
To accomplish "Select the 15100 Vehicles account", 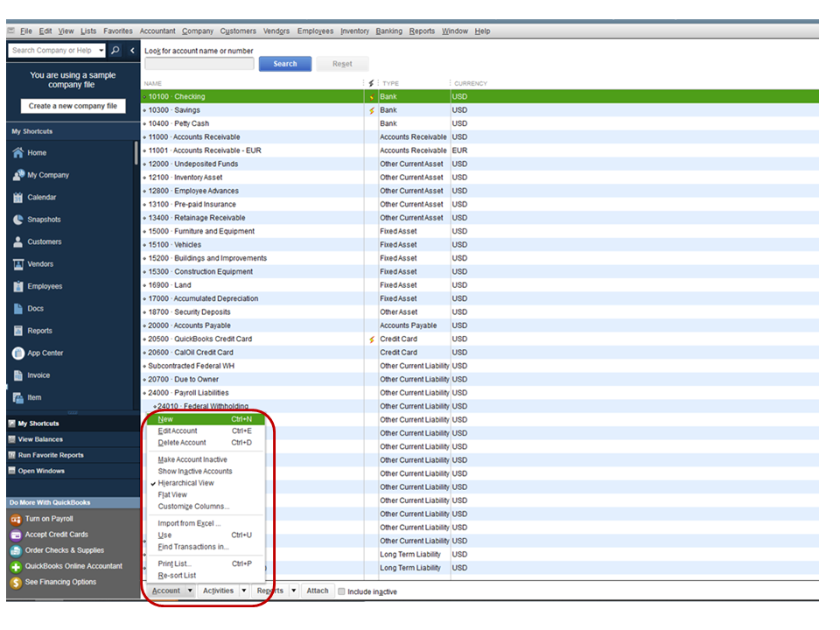I will point(480,245).
